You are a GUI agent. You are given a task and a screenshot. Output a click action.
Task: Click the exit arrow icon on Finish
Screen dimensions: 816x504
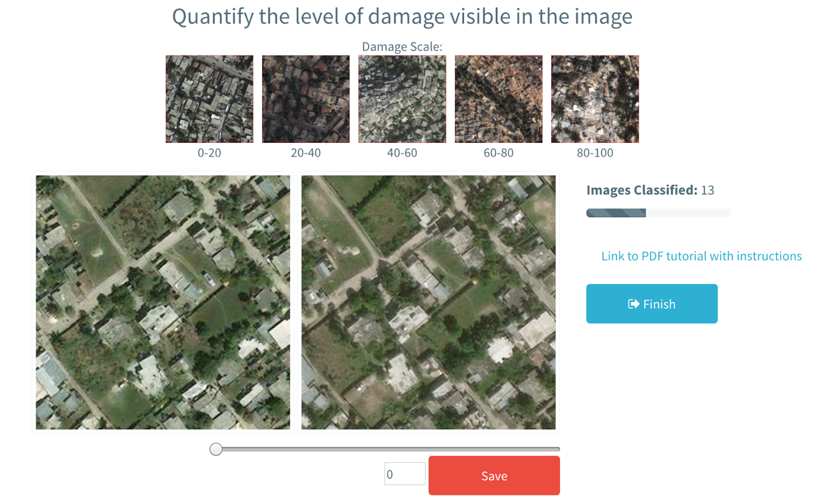[x=633, y=304]
